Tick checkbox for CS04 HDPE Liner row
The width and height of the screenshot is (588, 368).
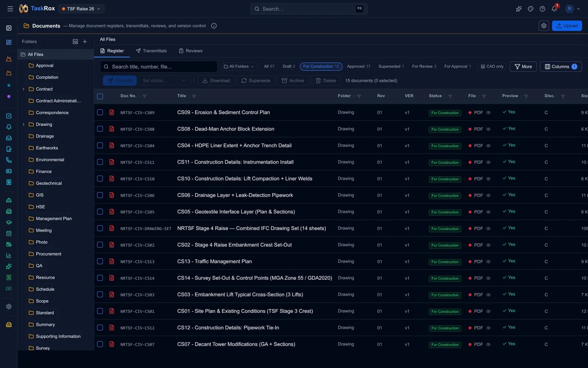coord(100,145)
